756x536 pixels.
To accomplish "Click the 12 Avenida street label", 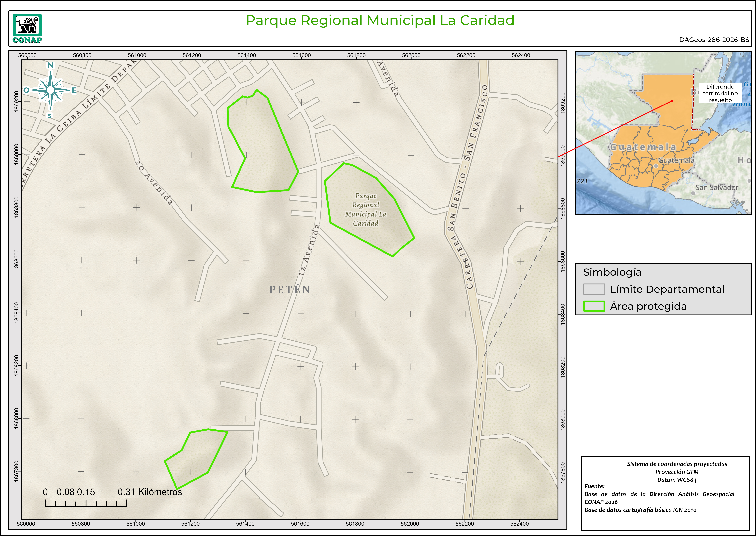I will [x=309, y=250].
